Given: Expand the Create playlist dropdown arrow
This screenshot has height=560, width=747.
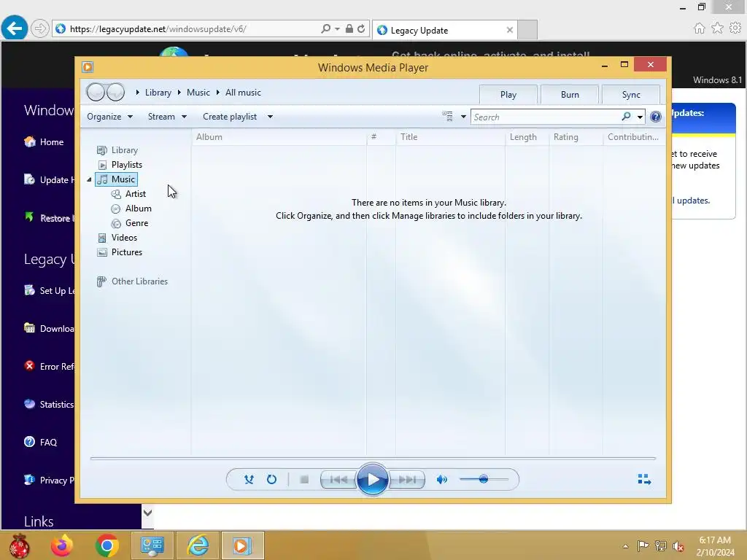Looking at the screenshot, I should click(x=270, y=117).
